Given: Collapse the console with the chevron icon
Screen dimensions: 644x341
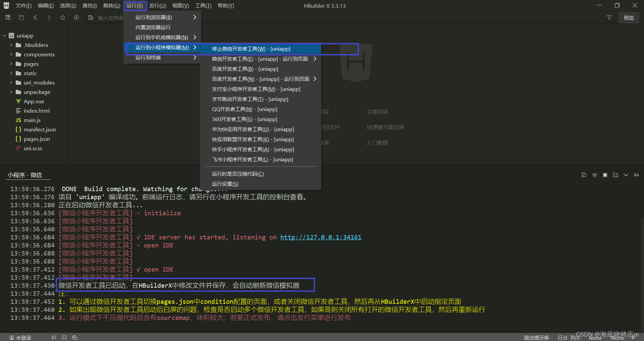Looking at the screenshot, I should pos(626,175).
